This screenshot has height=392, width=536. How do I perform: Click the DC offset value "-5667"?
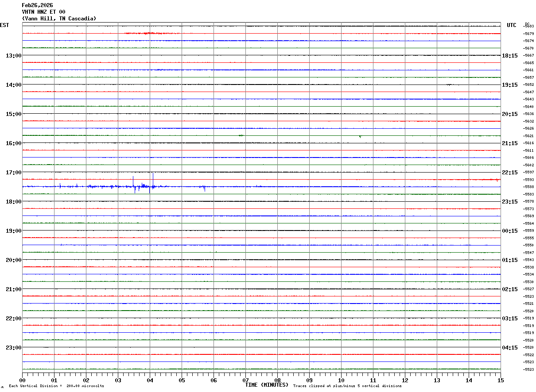(528, 55)
